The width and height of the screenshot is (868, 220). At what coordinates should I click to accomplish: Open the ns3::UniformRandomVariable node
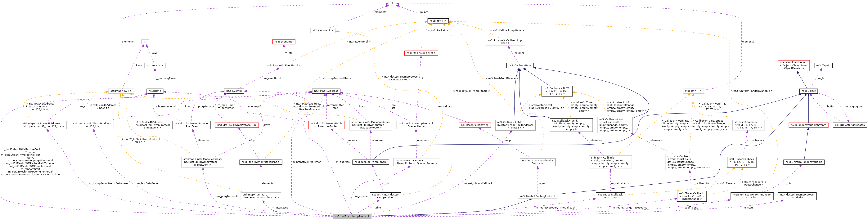click(804, 162)
